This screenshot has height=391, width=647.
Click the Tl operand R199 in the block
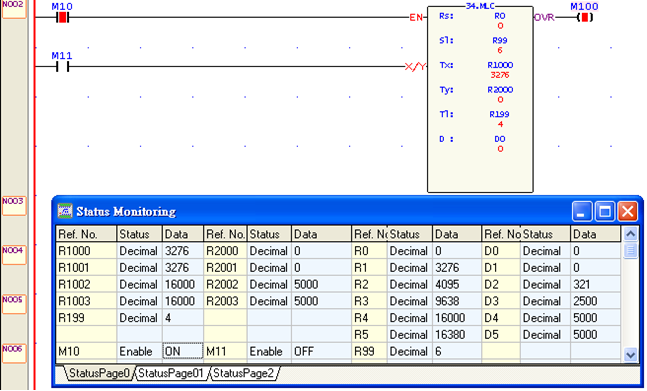point(500,114)
